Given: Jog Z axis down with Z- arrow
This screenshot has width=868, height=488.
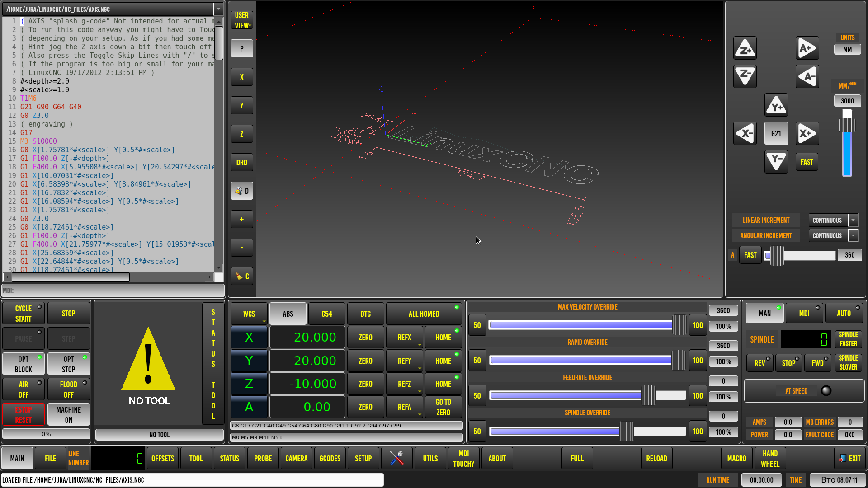Looking at the screenshot, I should 745,76.
